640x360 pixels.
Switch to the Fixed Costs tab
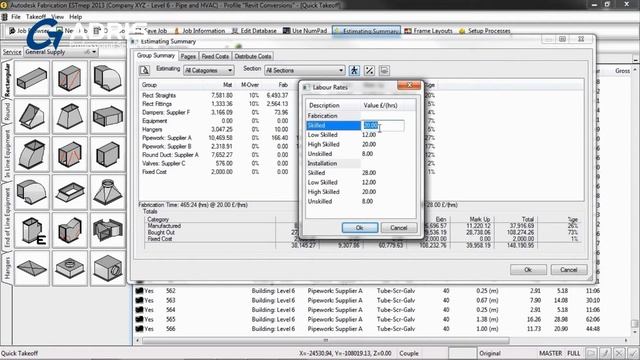(x=215, y=56)
